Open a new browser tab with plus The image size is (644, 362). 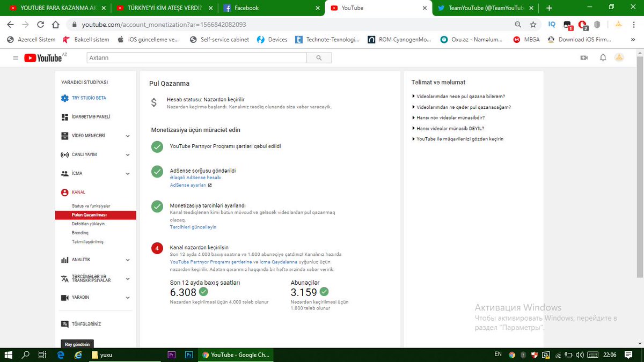point(549,8)
